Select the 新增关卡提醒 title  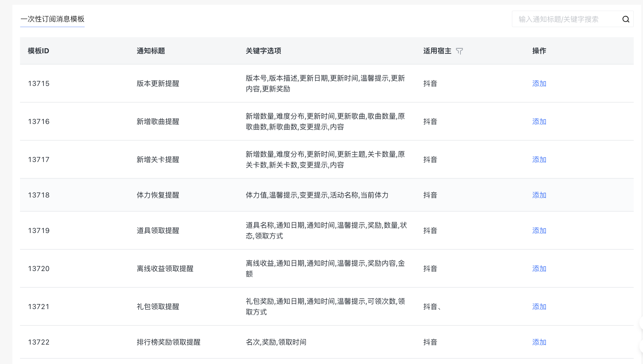(x=158, y=159)
